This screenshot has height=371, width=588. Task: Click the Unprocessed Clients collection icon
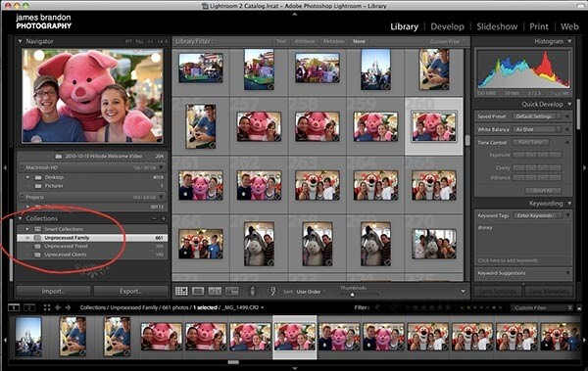pos(37,255)
